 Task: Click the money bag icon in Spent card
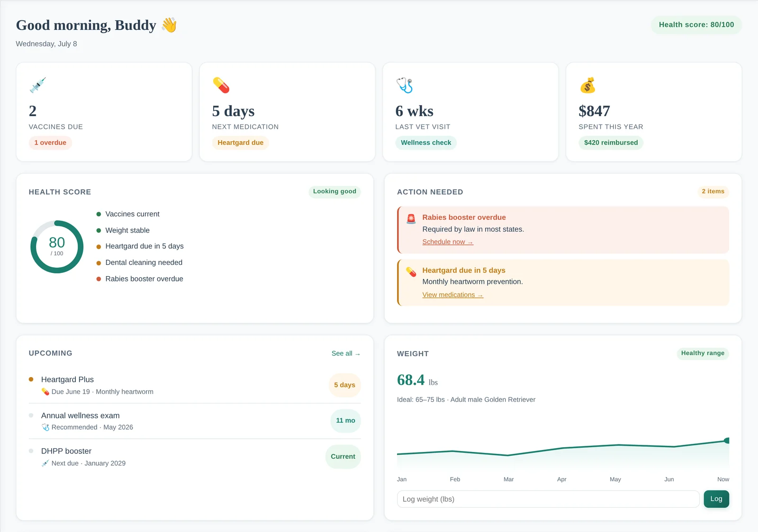pos(587,85)
